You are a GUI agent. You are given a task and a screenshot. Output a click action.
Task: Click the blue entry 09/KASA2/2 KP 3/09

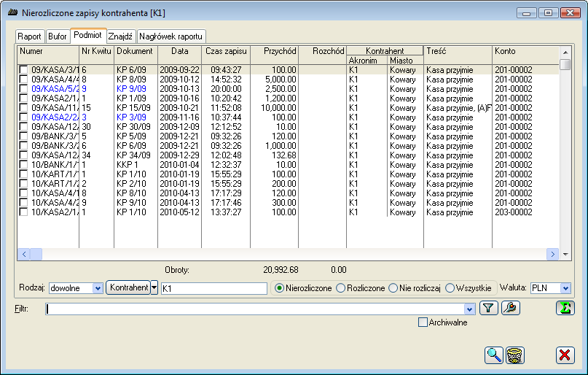click(55, 117)
